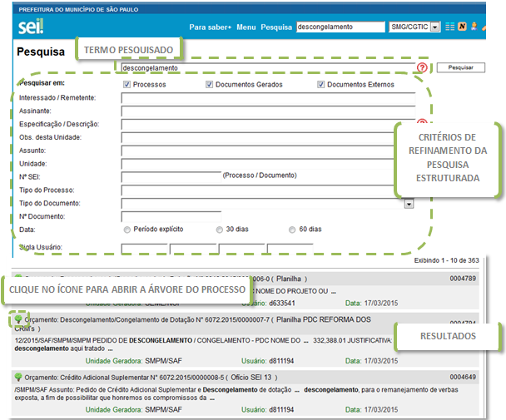Click the user profile icon in header

473,27
